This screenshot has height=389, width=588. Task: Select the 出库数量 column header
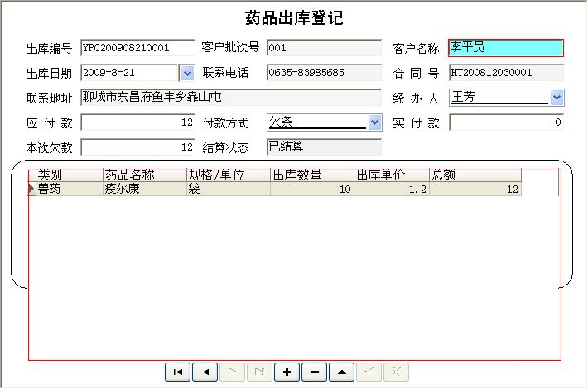point(311,175)
